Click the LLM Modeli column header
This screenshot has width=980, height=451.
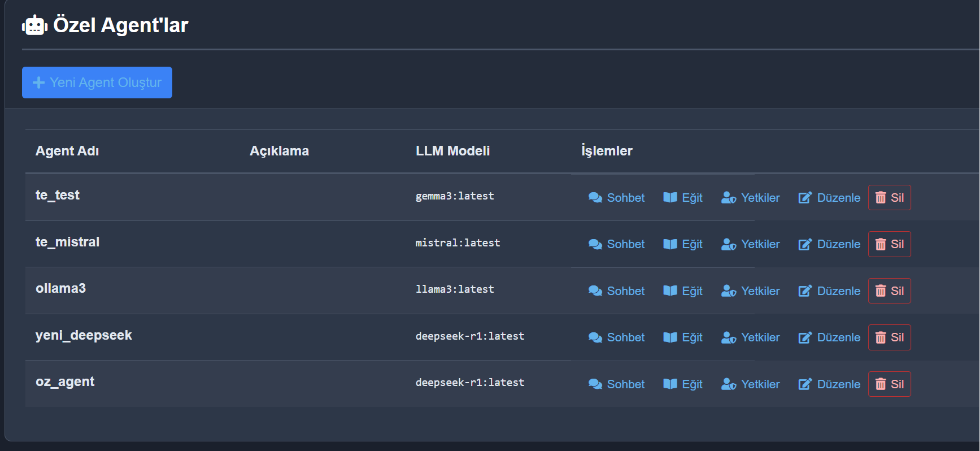[x=452, y=151]
